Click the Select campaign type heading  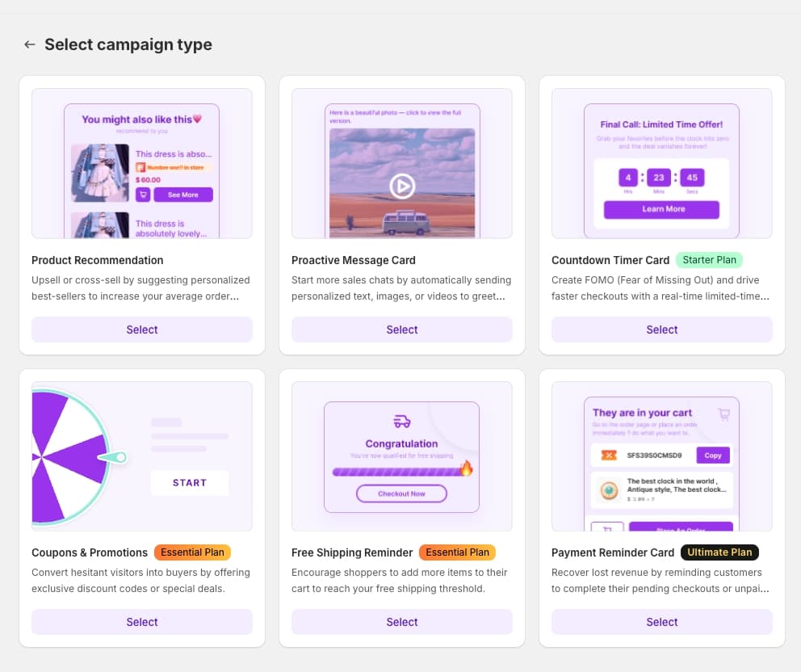tap(128, 44)
